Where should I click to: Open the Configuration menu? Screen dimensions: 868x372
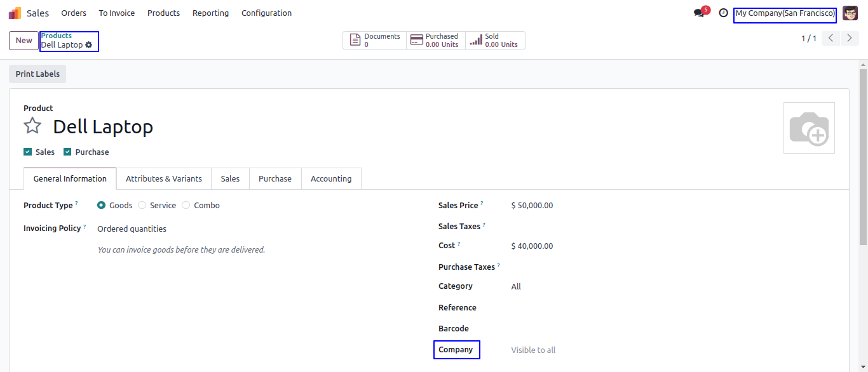(266, 13)
